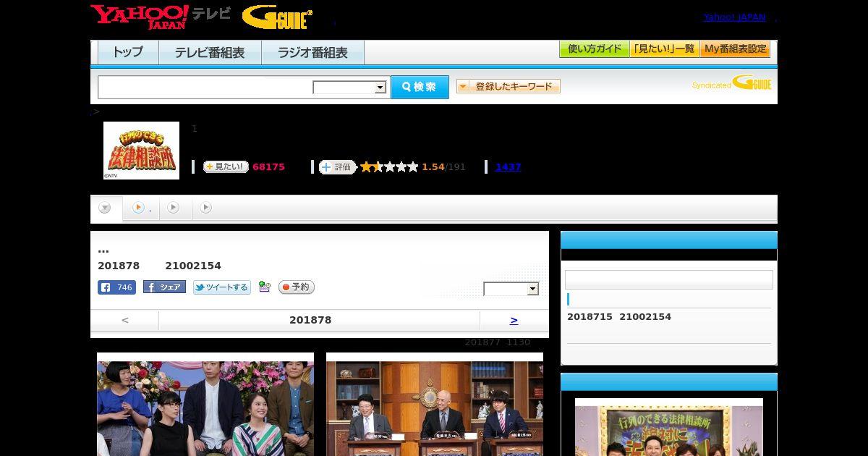Focus the keyword search input field
The image size is (868, 456).
(205, 87)
